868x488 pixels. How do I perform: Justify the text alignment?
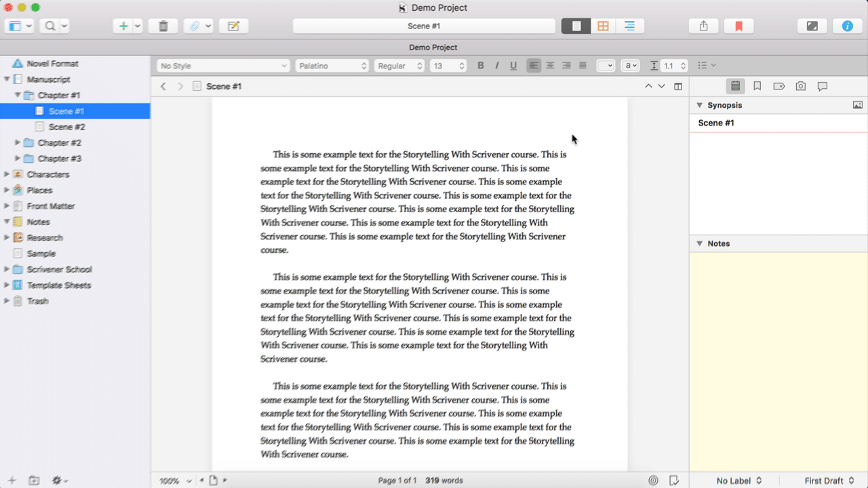click(x=583, y=66)
